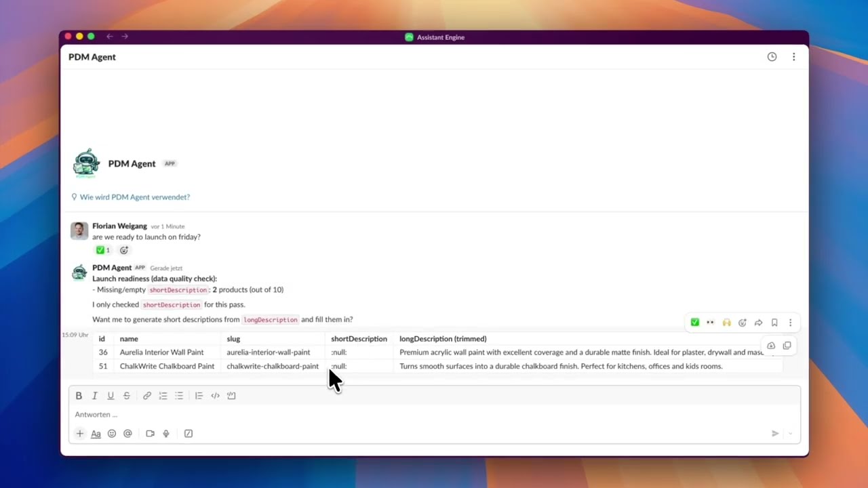Image resolution: width=868 pixels, height=488 pixels.
Task: Send the message with arrow button
Action: [775, 434]
